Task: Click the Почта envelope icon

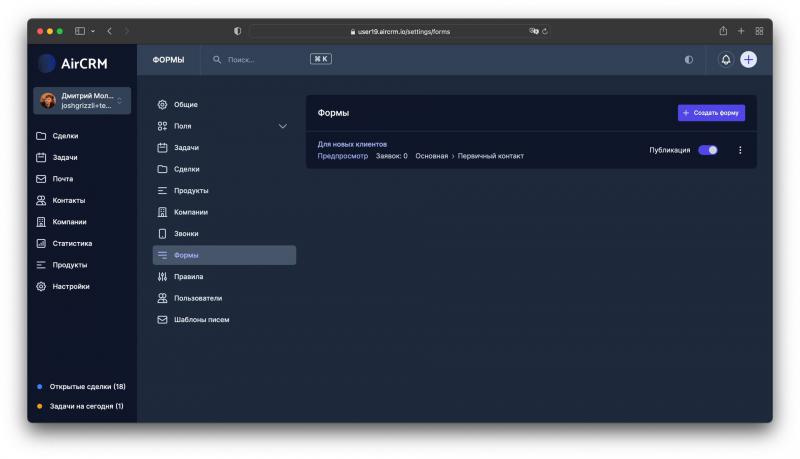Action: (x=41, y=179)
